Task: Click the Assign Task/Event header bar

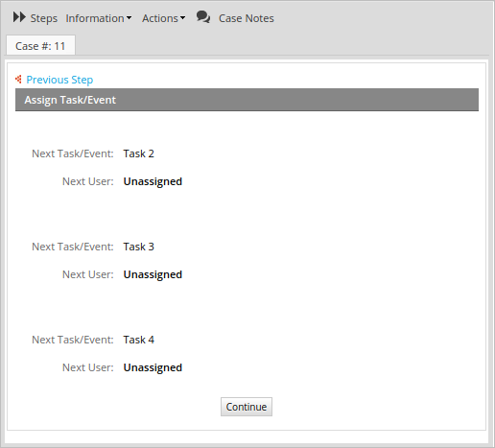Action: pyautogui.click(x=247, y=100)
